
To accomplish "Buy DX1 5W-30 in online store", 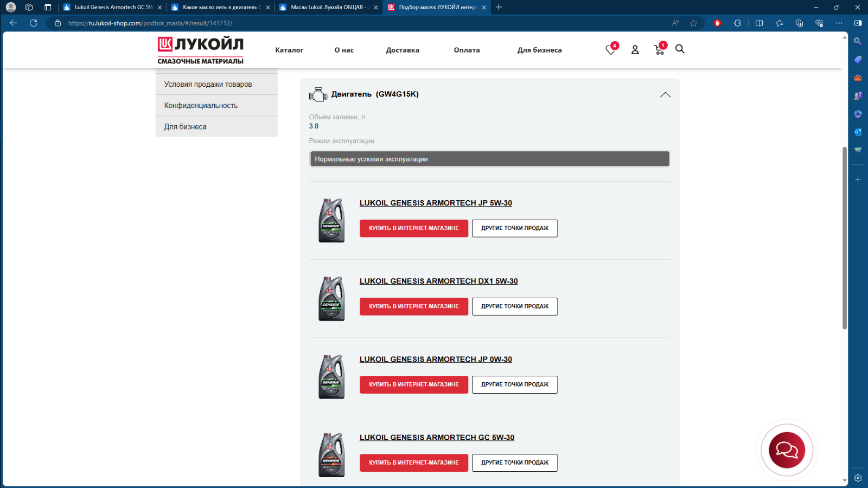I will click(x=414, y=306).
